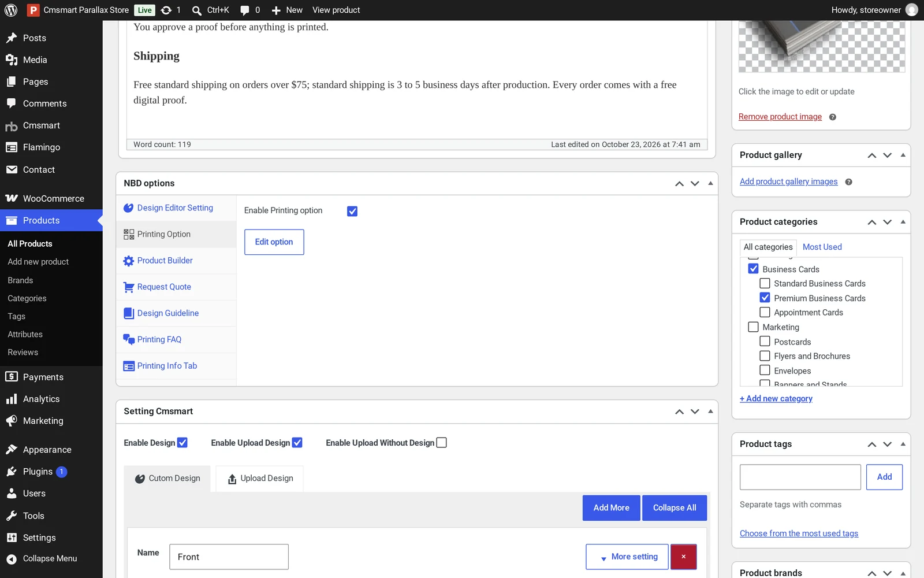Image resolution: width=924 pixels, height=578 pixels.
Task: Move Setting Cmsmart panel up
Action: (679, 412)
